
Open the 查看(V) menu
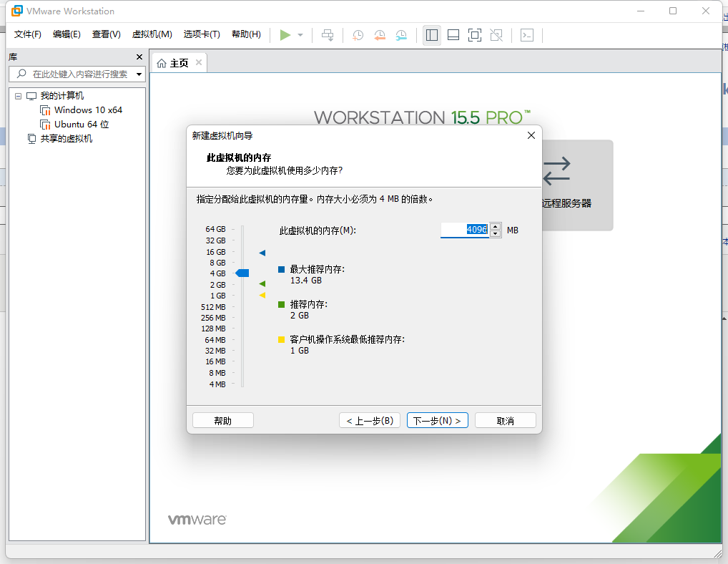click(107, 34)
